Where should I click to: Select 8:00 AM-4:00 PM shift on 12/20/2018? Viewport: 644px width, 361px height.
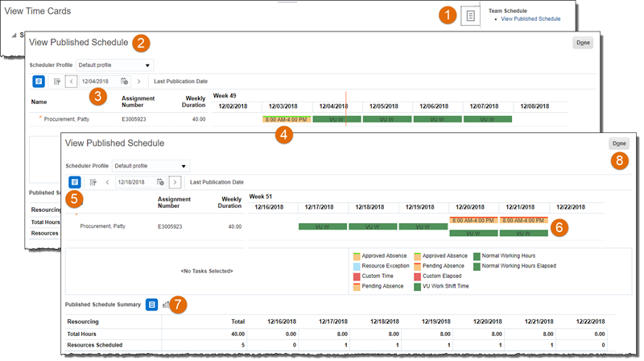tap(473, 220)
